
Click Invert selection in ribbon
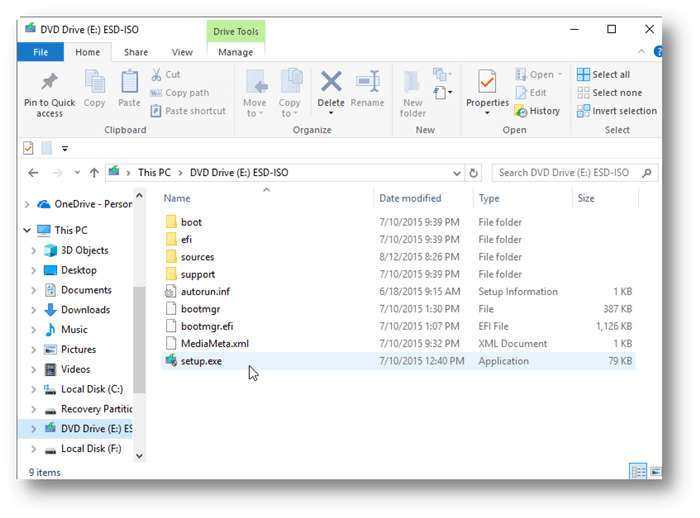tap(617, 111)
